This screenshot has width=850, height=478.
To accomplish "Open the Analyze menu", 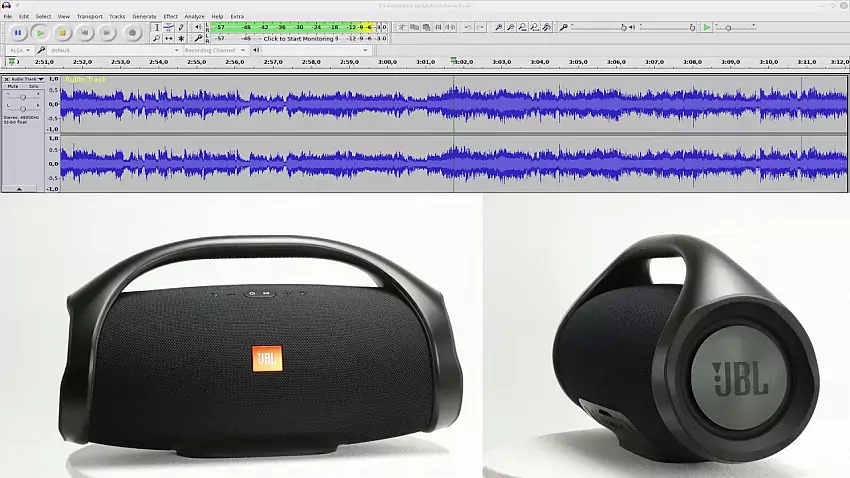I will (195, 16).
